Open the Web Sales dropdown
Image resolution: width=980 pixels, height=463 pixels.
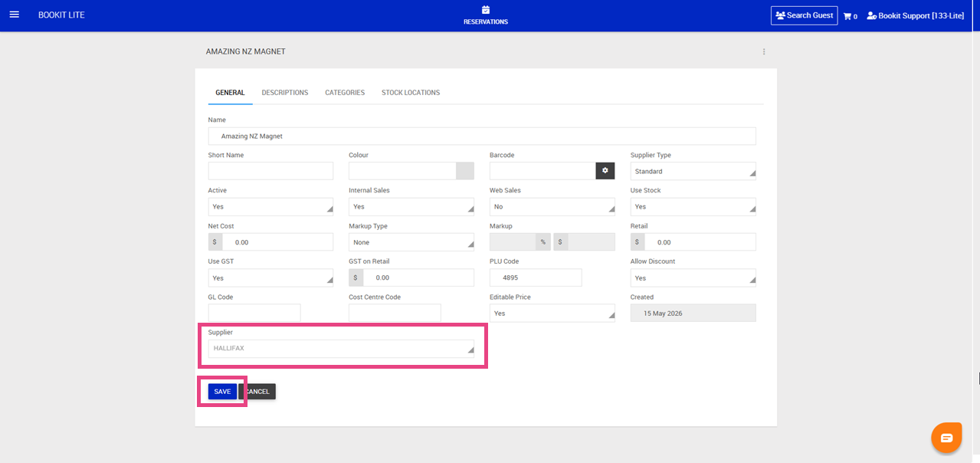552,207
